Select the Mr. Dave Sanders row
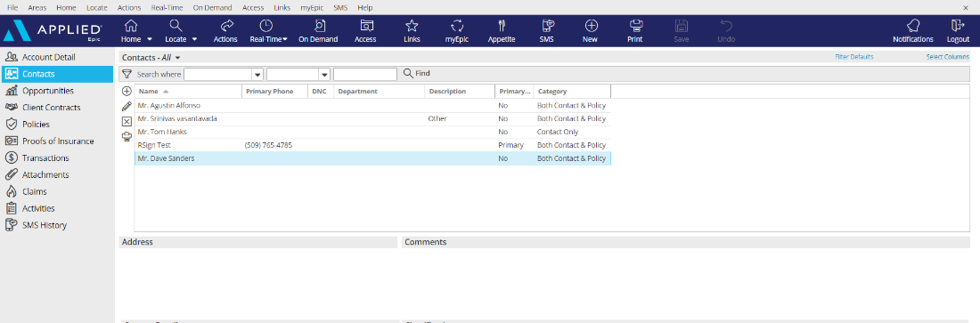This screenshot has height=323, width=980. (x=372, y=158)
